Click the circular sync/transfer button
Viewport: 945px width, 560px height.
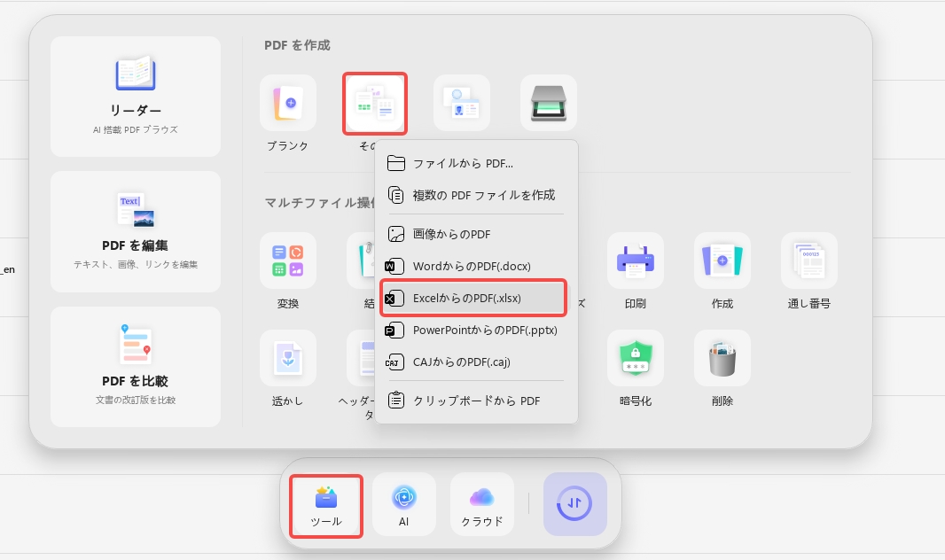575,504
